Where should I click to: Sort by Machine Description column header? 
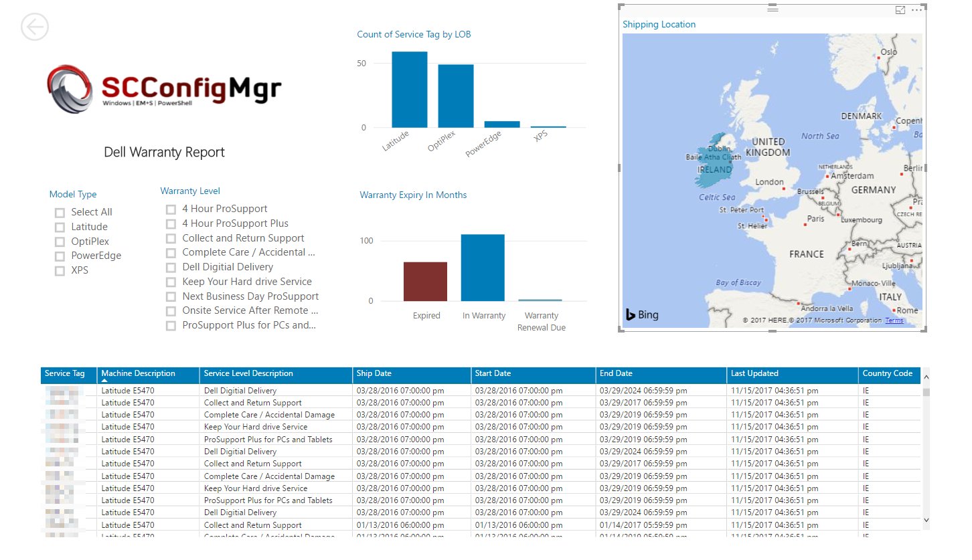(149, 375)
